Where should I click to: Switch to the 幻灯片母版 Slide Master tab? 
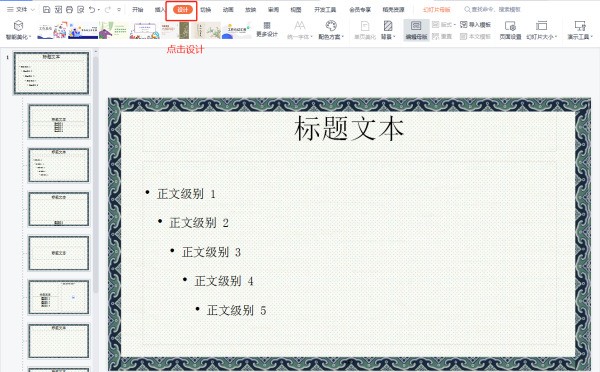[x=436, y=10]
